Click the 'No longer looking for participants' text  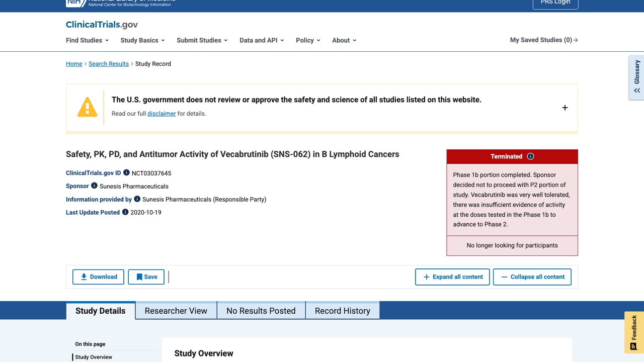512,245
